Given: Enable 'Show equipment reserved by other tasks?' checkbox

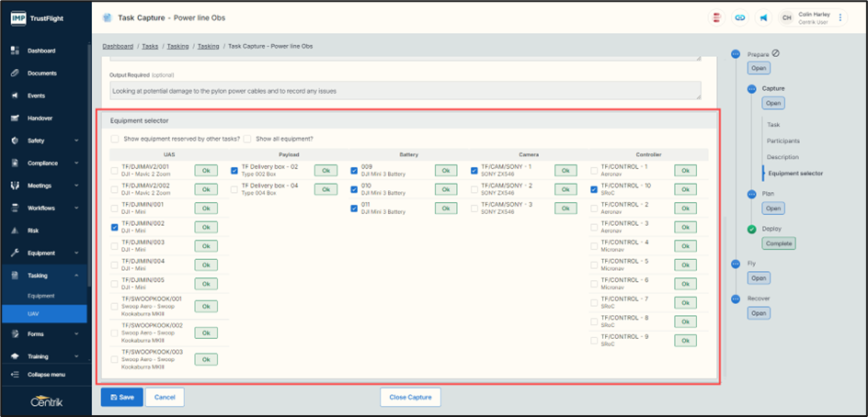Looking at the screenshot, I should (115, 139).
